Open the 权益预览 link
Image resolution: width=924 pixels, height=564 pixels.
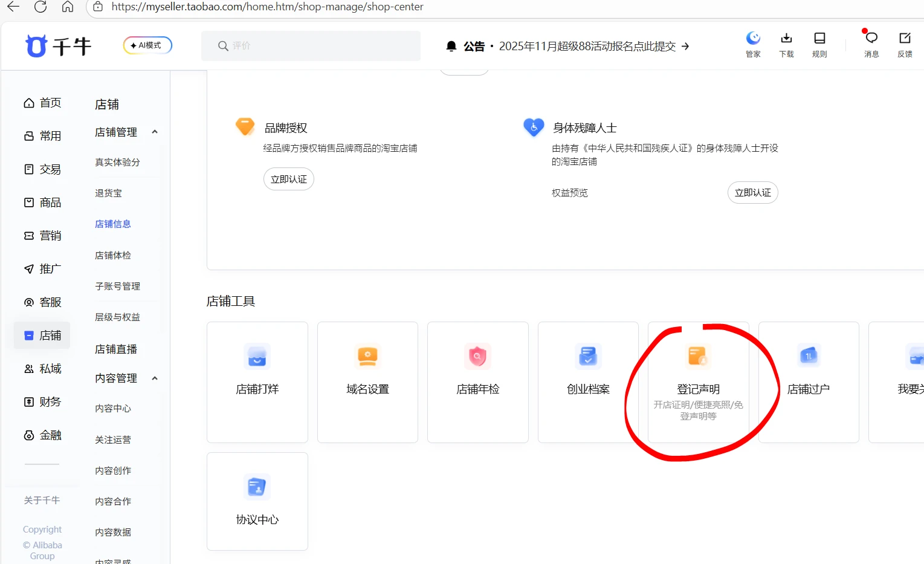pyautogui.click(x=569, y=193)
